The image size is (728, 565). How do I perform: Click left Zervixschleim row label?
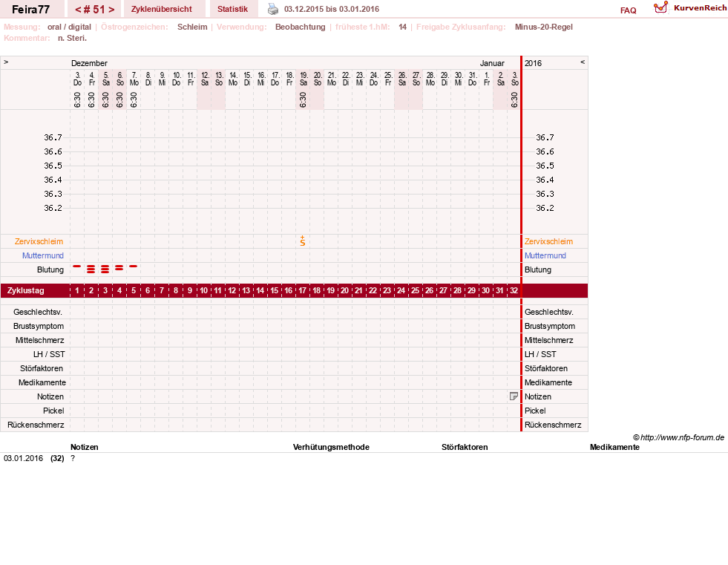(x=39, y=241)
